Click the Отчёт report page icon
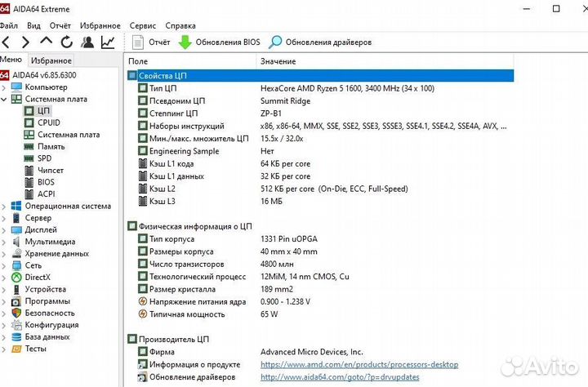 pyautogui.click(x=138, y=42)
